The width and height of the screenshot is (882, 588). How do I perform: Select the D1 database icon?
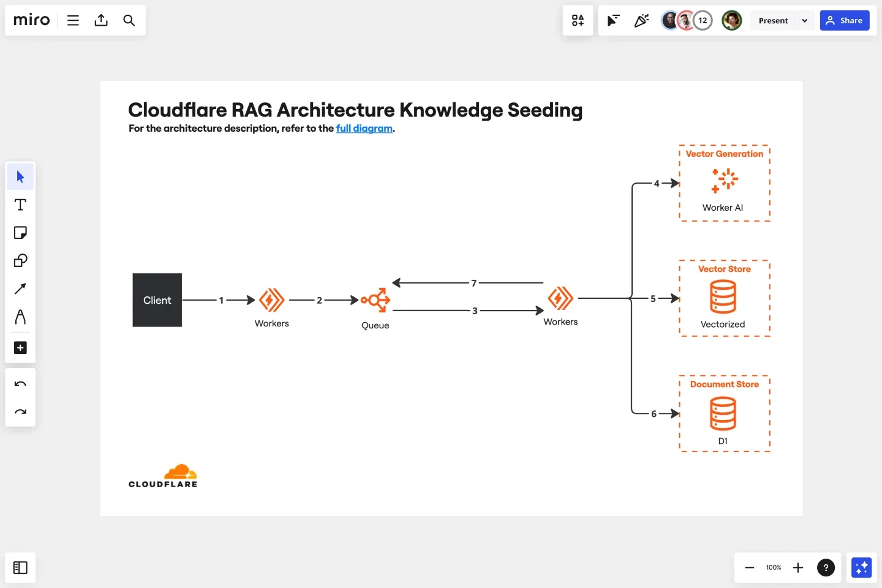(x=723, y=413)
